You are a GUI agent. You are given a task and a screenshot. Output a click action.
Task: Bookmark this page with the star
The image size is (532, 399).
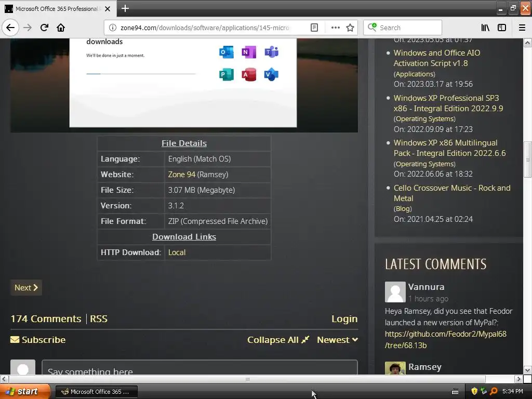350,28
